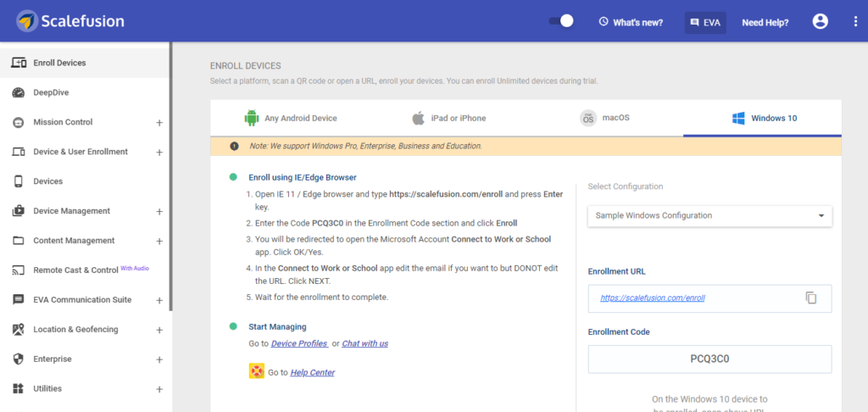Click the 'Start Managing' heading
The height and width of the screenshot is (412, 868).
277,326
